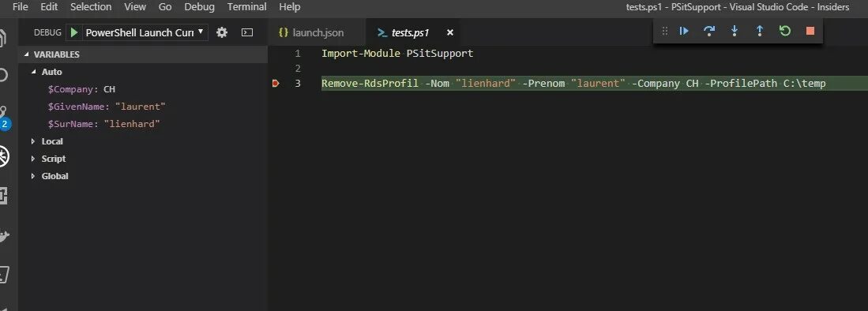The image size is (868, 311).
Task: Open Search in activity bar
Action: [3, 75]
